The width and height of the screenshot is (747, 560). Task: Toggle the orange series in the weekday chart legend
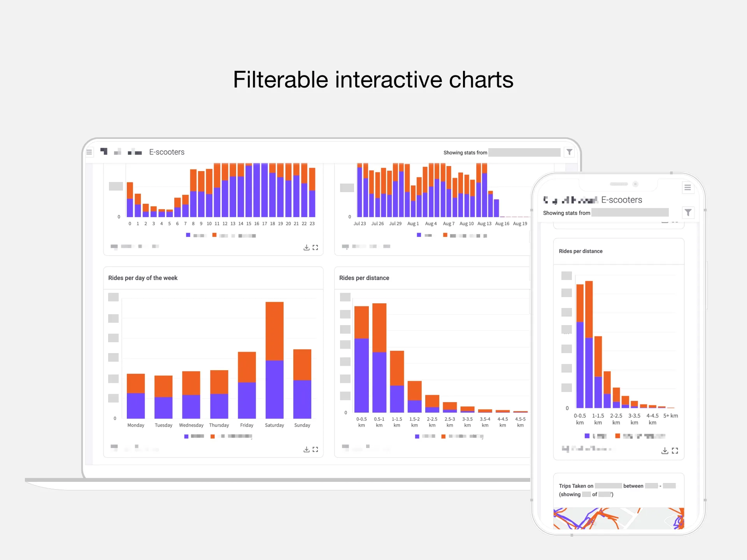tap(212, 436)
